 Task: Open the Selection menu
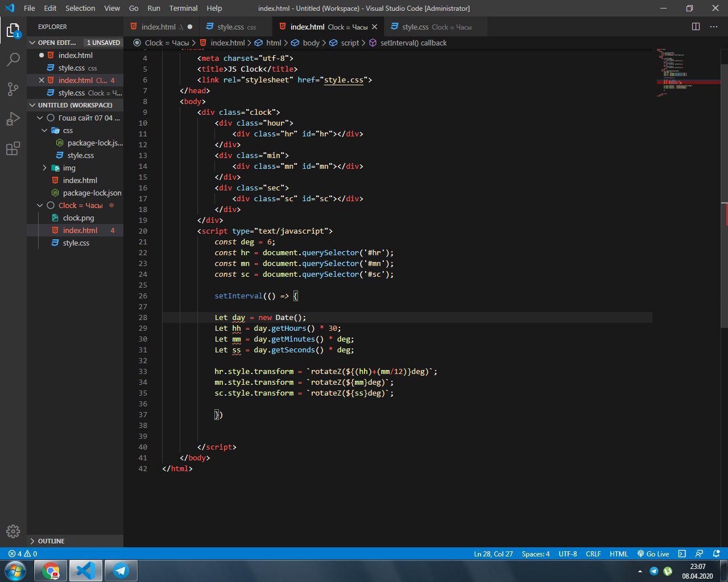point(80,8)
